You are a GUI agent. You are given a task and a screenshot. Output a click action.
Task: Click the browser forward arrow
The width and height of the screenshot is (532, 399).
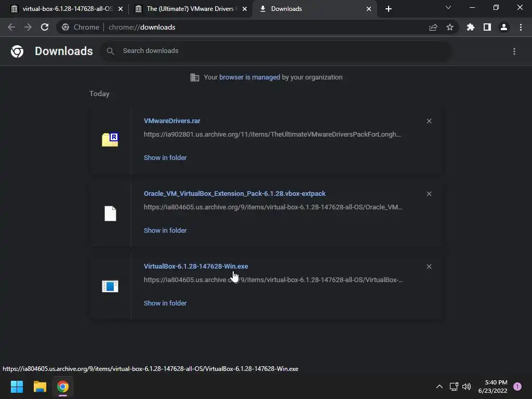pyautogui.click(x=28, y=27)
